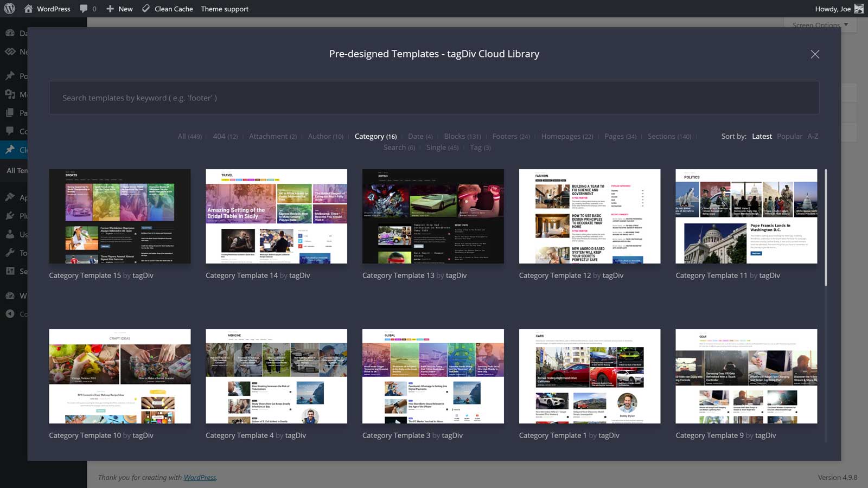Open the Dashboard gauge icon in the sidebar

click(x=10, y=33)
